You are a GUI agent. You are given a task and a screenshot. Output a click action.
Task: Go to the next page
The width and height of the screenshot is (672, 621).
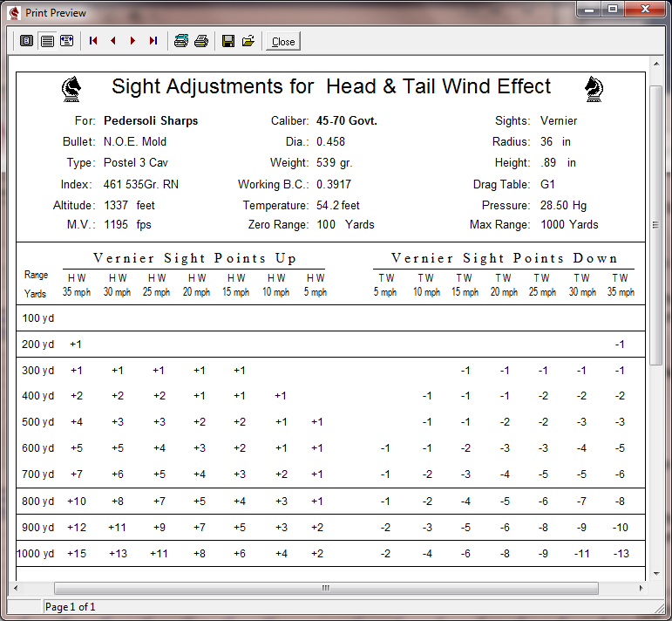pyautogui.click(x=132, y=41)
